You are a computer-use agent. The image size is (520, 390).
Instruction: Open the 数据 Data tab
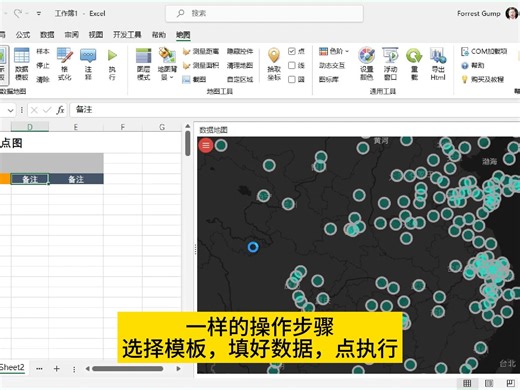[47, 35]
